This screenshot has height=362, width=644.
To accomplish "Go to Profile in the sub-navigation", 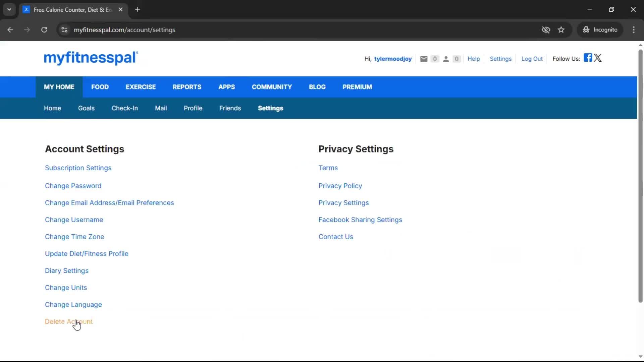I will pyautogui.click(x=193, y=108).
